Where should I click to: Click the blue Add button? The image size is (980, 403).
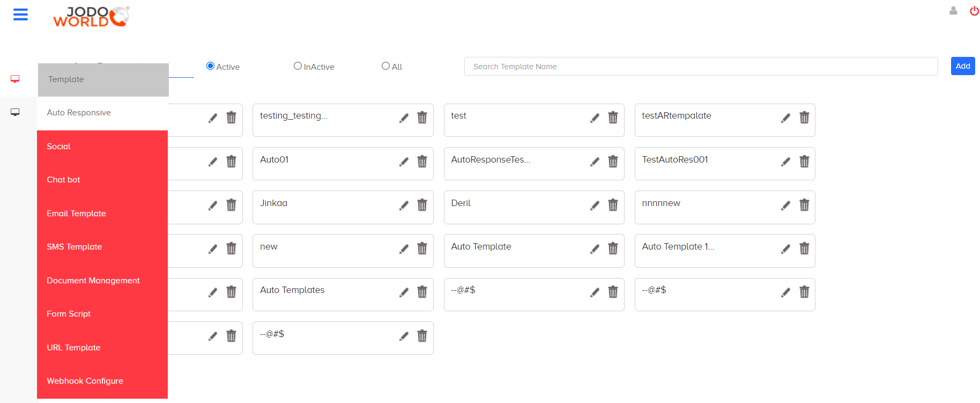963,66
